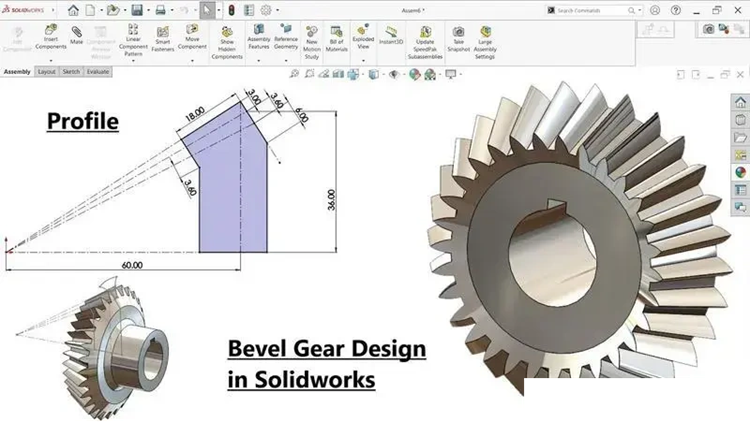Click Zoom to Fit in view toolbar
Viewport: 750px width, 423px height.
point(294,74)
